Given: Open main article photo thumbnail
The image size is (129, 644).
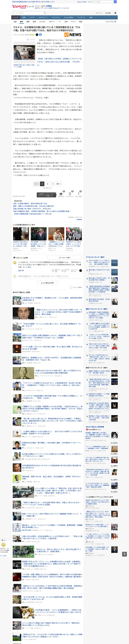Looking at the screenshot, I should click(x=24, y=53).
